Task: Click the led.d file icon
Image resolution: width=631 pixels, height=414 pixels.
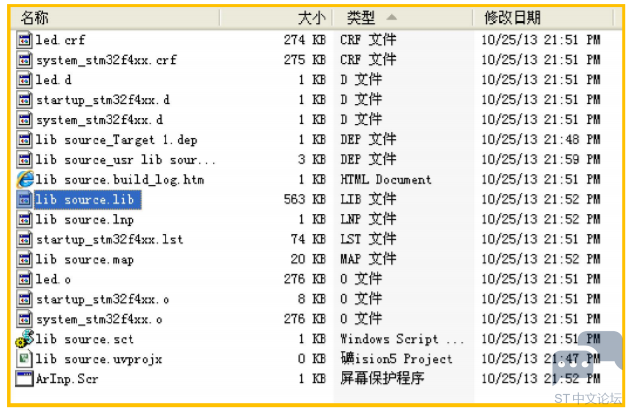Action: [24, 80]
